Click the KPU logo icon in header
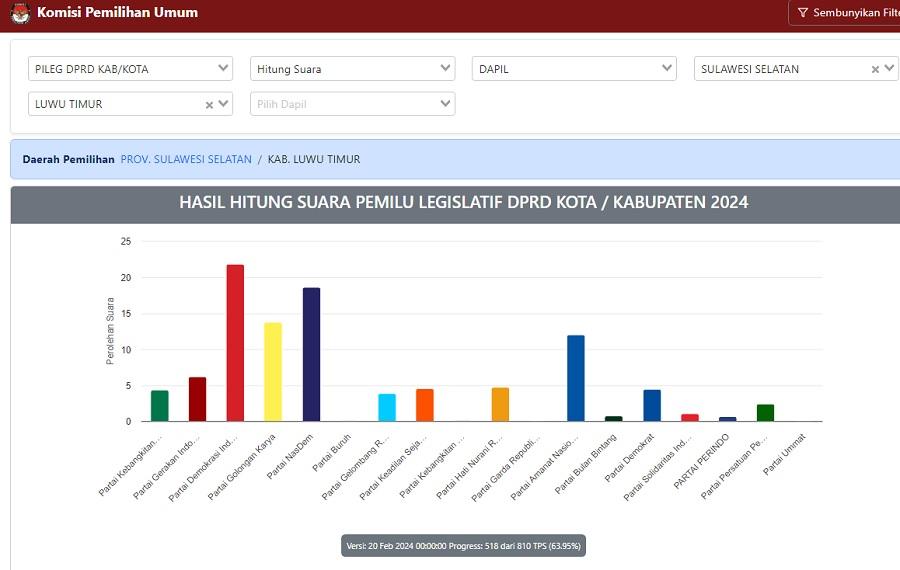 tap(20, 13)
